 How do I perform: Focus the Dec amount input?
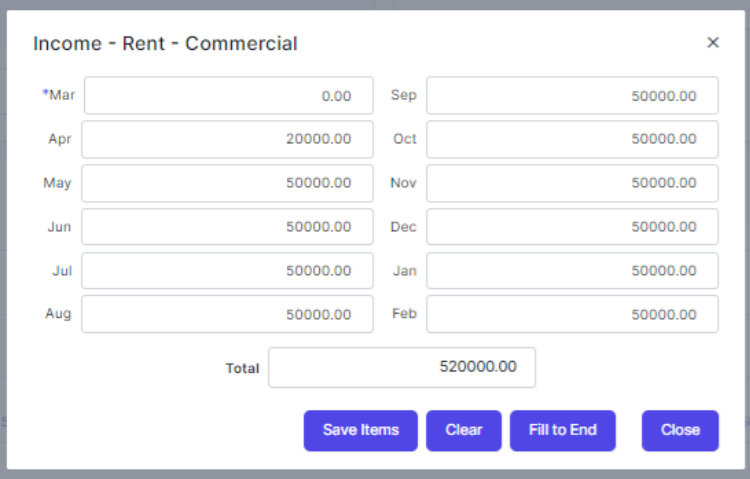point(572,227)
